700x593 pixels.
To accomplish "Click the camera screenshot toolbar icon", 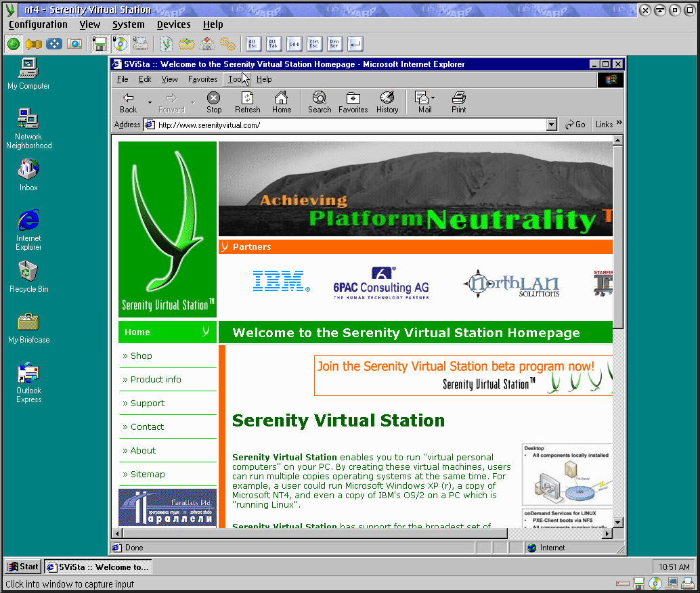I will (x=74, y=44).
